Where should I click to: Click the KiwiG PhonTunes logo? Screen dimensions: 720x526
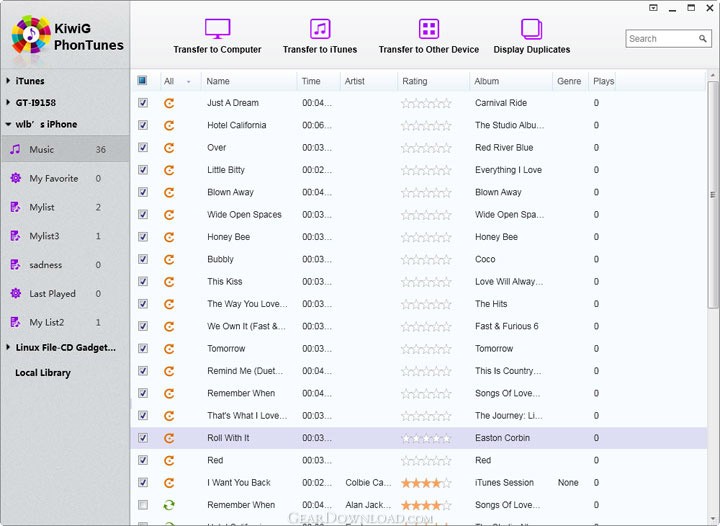point(31,34)
